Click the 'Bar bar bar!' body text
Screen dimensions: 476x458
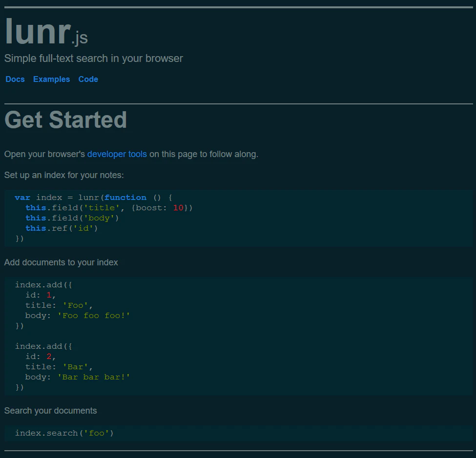[x=95, y=377]
